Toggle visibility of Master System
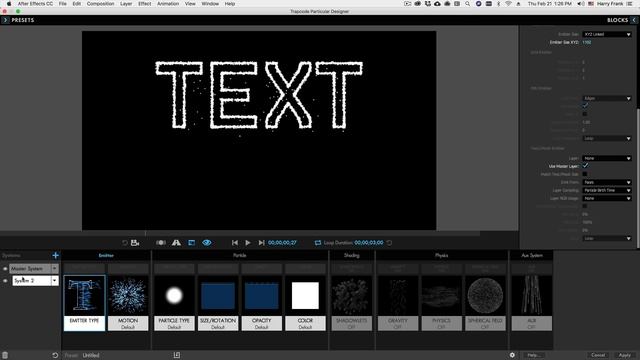Screen dimensions: 640x360 [5, 269]
